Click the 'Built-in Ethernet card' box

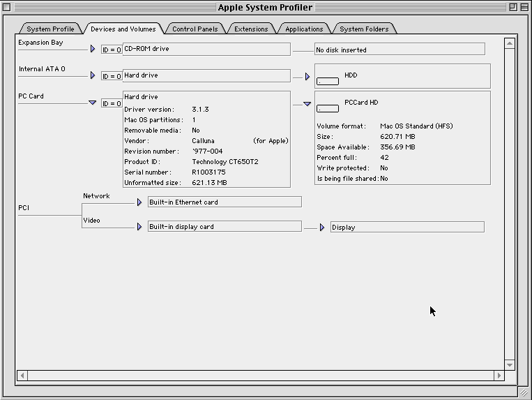(x=225, y=202)
